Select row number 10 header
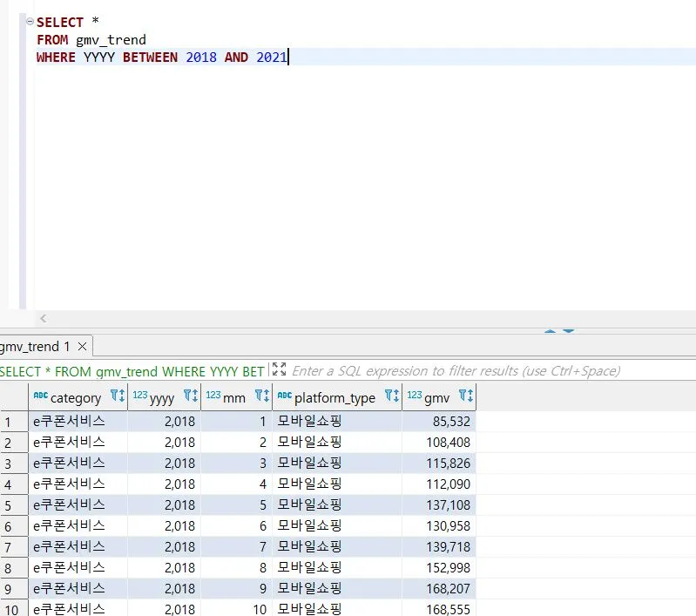The image size is (696, 616). click(x=14, y=609)
